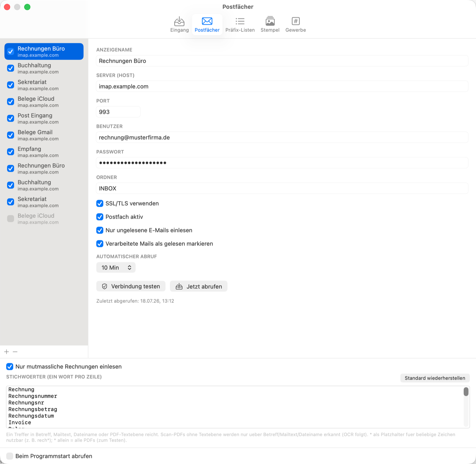Enable the greyed-out Belege iCloud mailbox checkbox
The height and width of the screenshot is (464, 476).
point(11,219)
